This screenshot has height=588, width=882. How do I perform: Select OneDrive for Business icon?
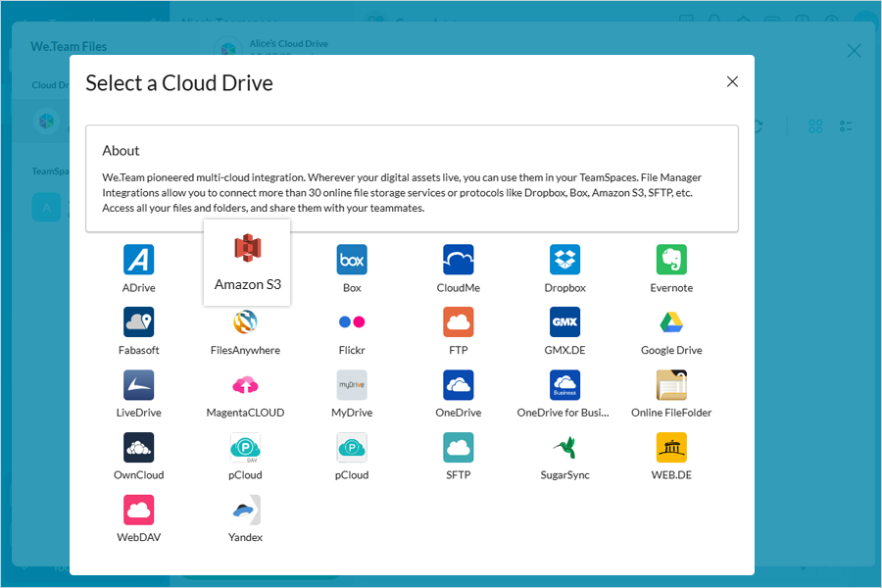point(564,385)
